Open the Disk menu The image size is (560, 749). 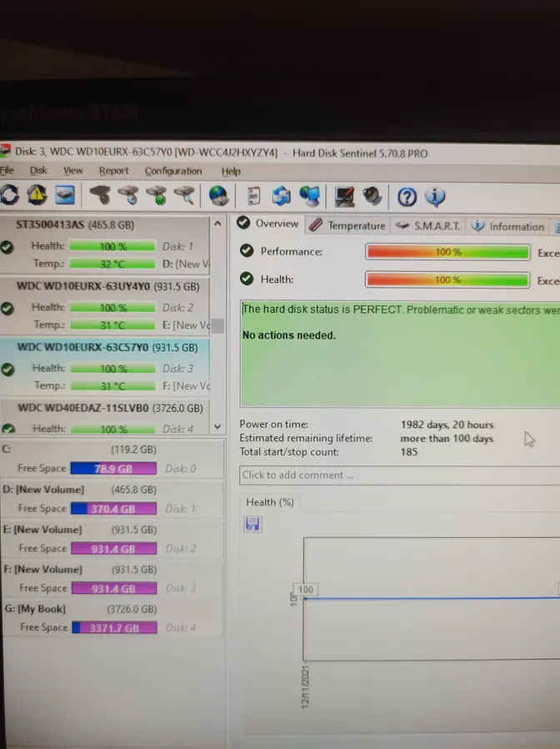point(38,170)
